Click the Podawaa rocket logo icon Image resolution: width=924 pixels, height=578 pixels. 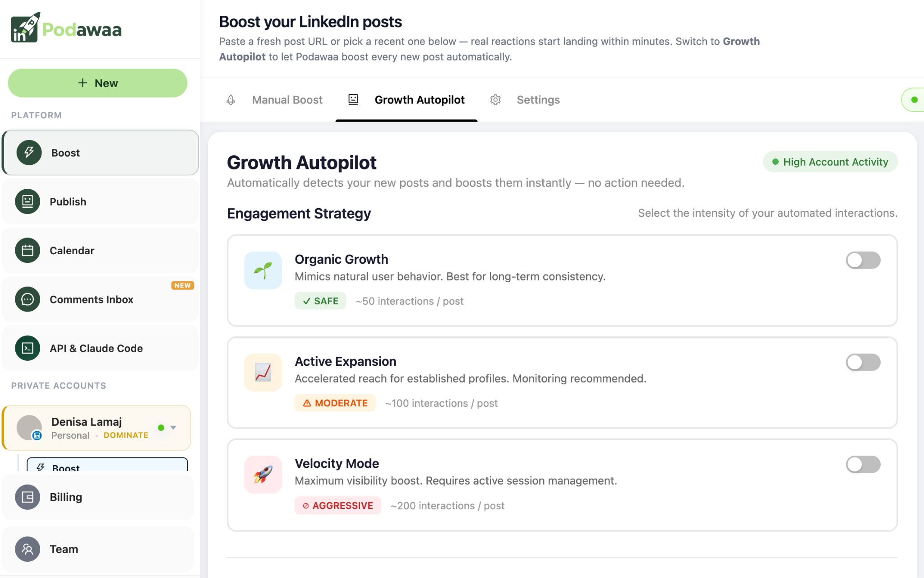pyautogui.click(x=25, y=28)
